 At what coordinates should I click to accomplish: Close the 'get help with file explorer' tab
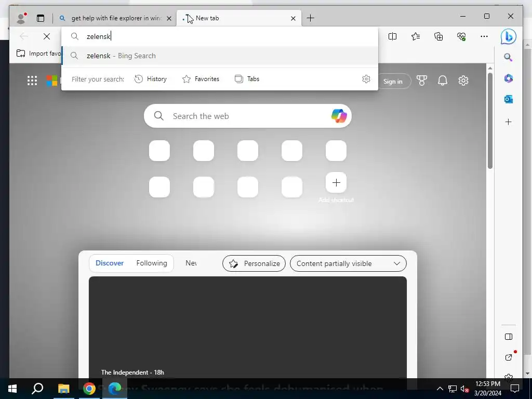[169, 18]
